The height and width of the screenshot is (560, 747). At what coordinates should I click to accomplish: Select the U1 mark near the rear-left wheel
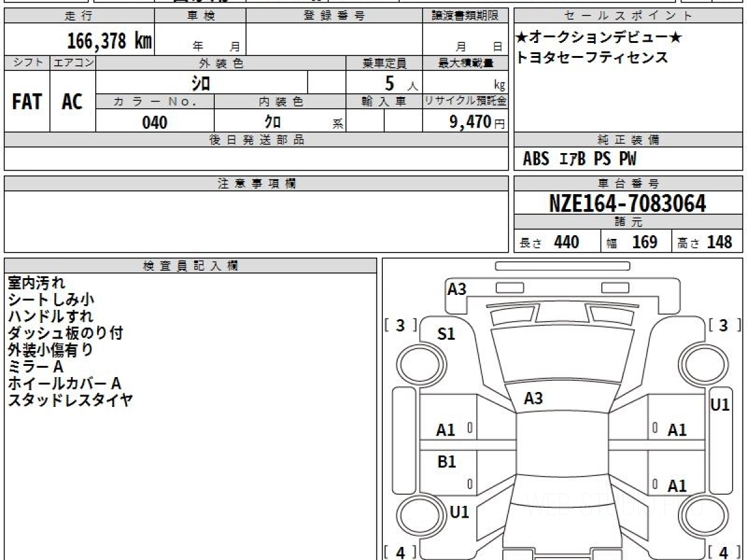coord(459,512)
